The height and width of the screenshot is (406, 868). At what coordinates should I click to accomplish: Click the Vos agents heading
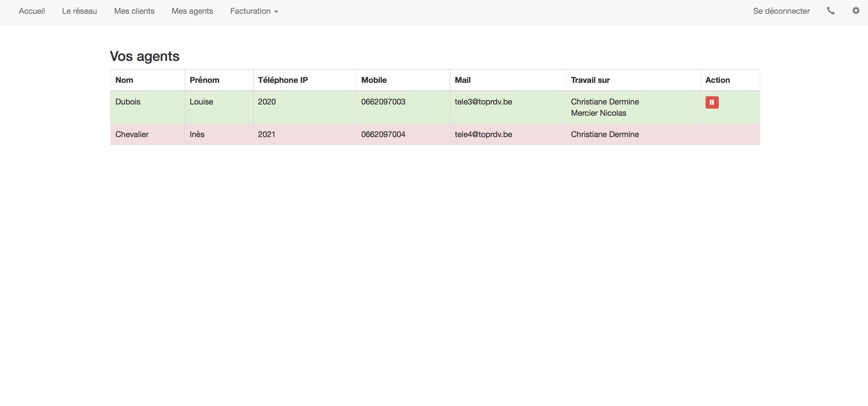point(145,56)
